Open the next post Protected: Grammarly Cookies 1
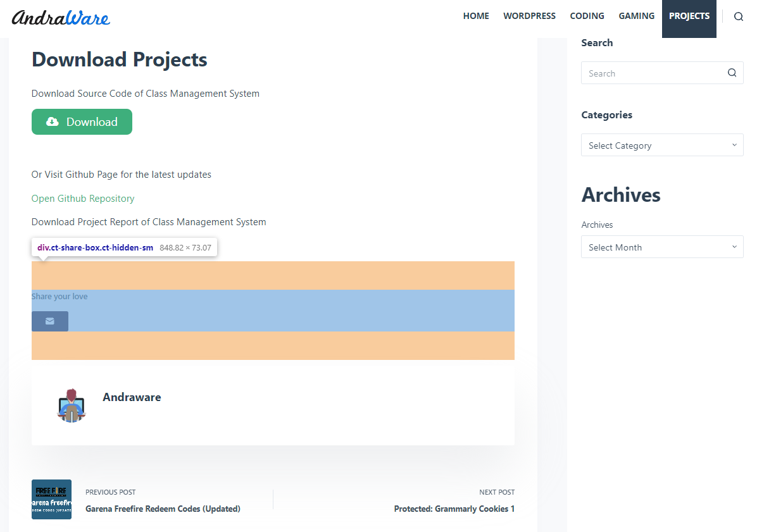The height and width of the screenshot is (532, 776). [454, 509]
